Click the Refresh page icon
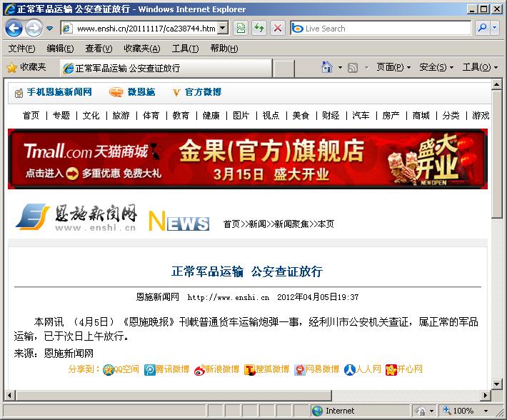Viewport: 507px width, 420px height. click(259, 29)
